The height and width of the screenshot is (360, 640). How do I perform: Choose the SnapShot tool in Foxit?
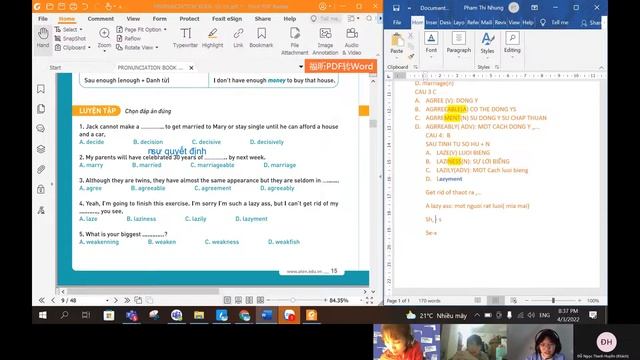[x=70, y=38]
